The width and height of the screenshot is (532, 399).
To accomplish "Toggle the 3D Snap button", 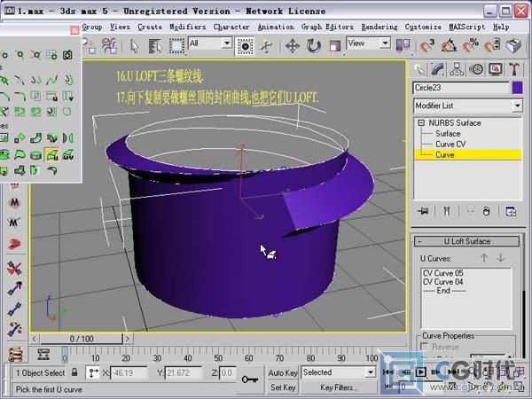I will 427,45.
